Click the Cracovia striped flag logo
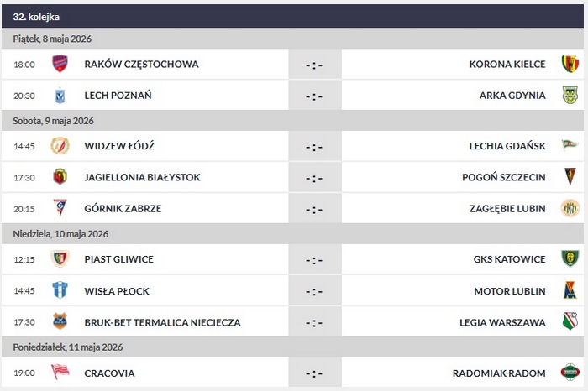 pos(60,372)
